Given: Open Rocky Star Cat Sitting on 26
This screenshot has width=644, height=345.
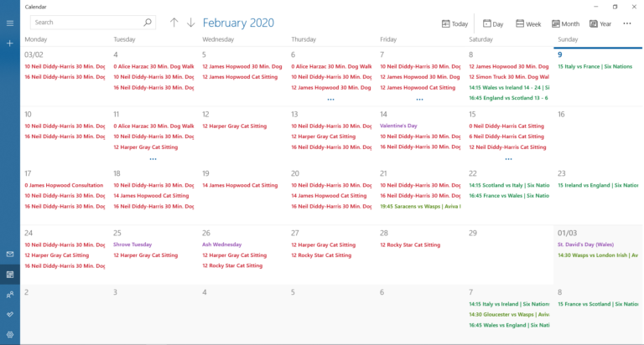Looking at the screenshot, I should [x=232, y=265].
